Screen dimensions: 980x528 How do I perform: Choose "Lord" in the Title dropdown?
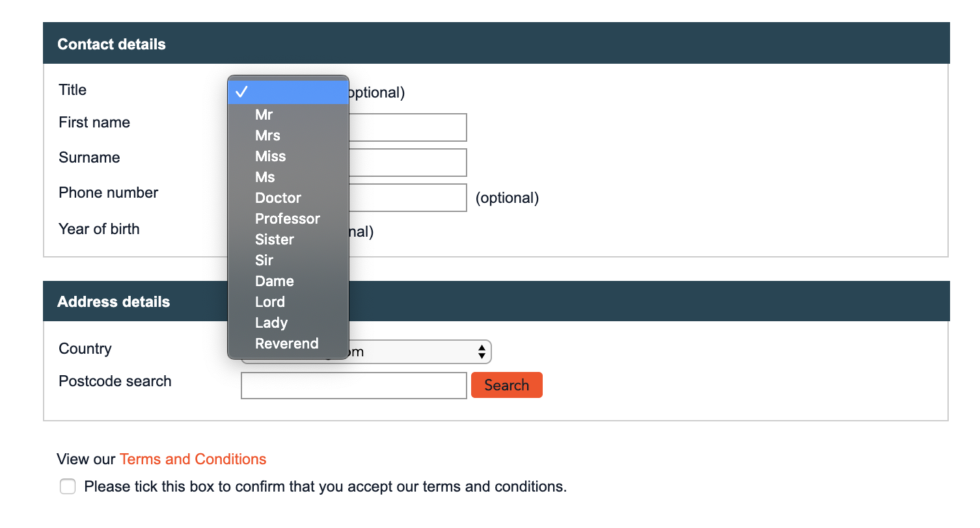[269, 302]
